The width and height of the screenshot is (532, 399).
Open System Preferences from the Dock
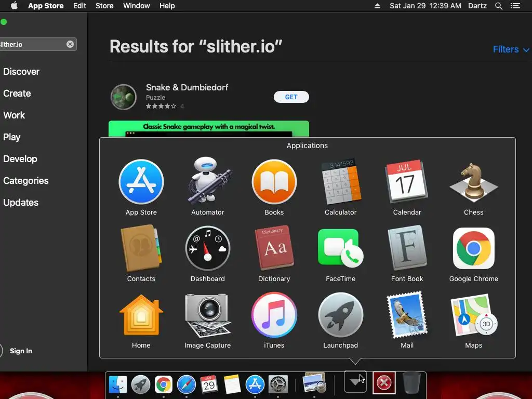point(278,384)
